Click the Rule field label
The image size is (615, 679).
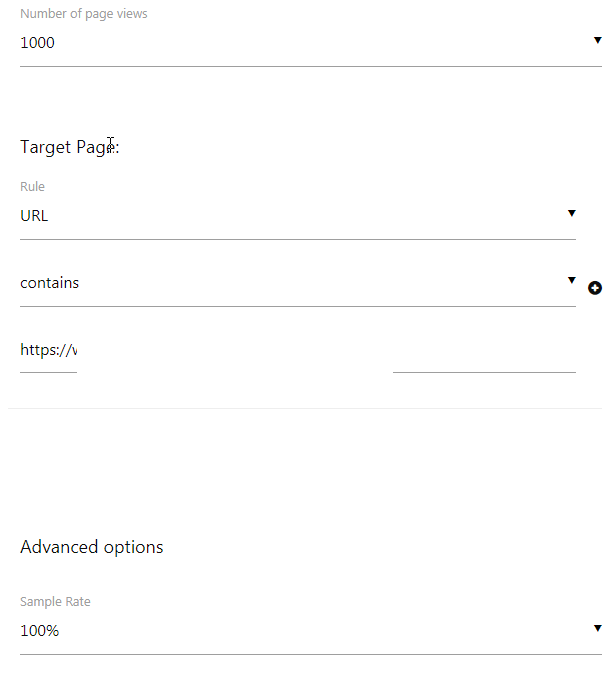pos(32,187)
